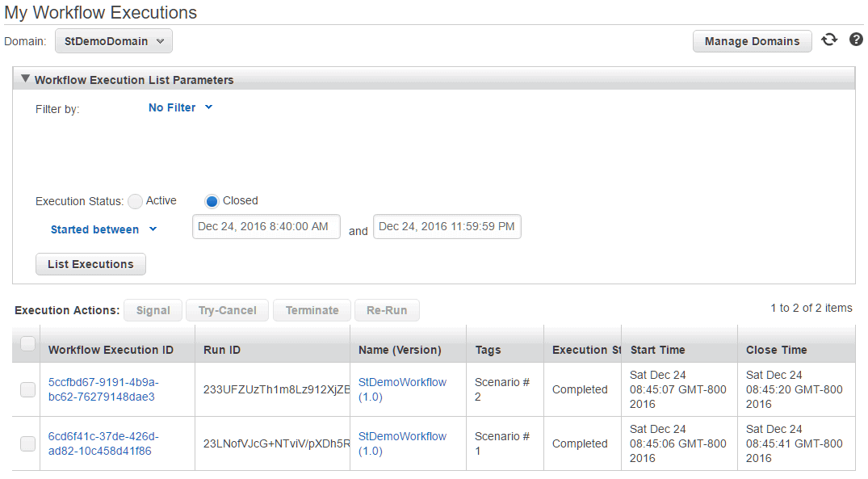This screenshot has height=479, width=868.
Task: Check the box for Scenario # 2 row
Action: pyautogui.click(x=27, y=390)
